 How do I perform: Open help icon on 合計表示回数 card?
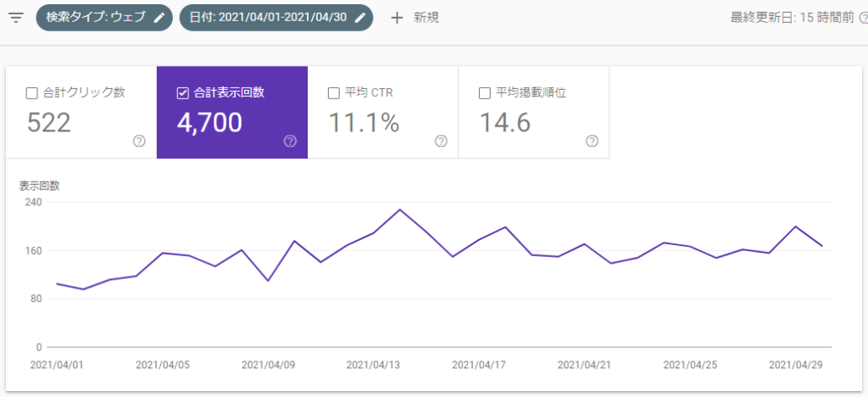290,141
